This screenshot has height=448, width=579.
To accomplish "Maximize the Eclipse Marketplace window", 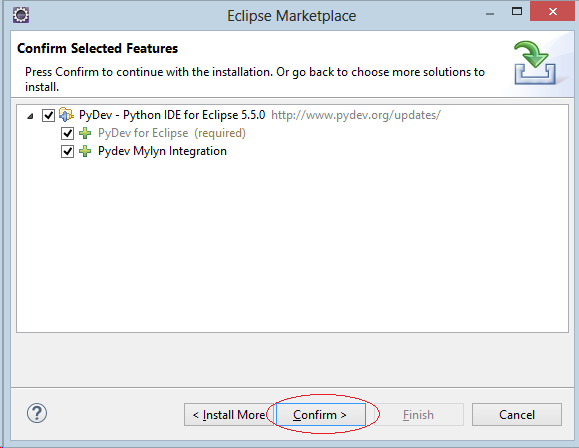I will 517,11.
